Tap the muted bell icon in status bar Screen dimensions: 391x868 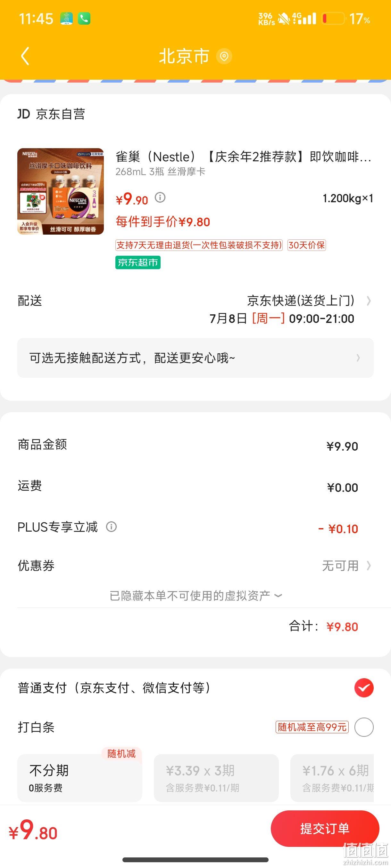[x=284, y=19]
